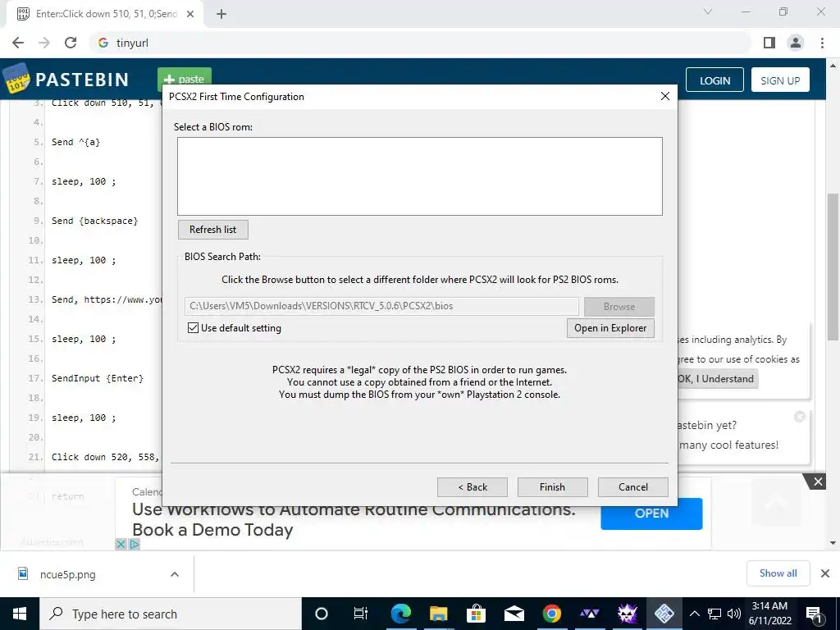
Task: Open Microsoft Store from taskbar
Action: 476,614
